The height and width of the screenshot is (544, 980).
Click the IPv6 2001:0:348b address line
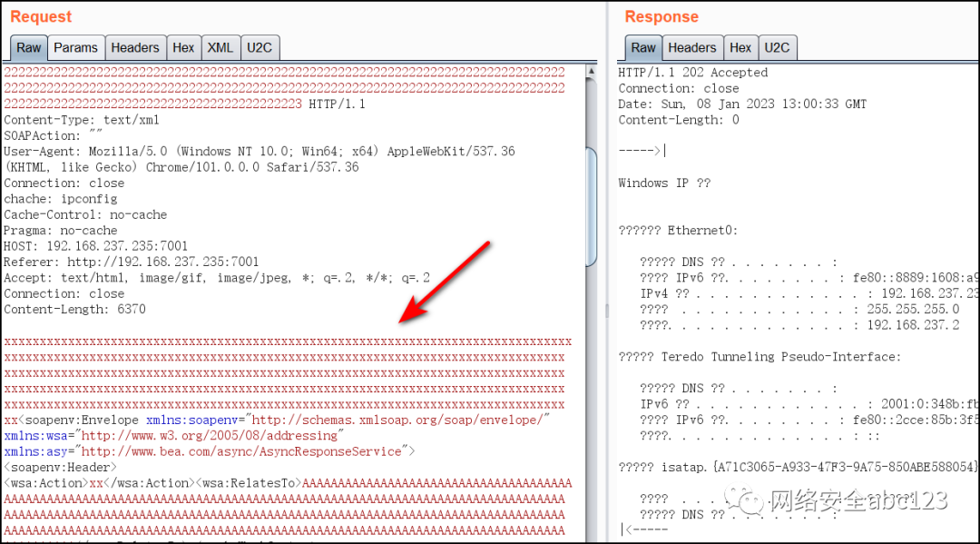(808, 404)
